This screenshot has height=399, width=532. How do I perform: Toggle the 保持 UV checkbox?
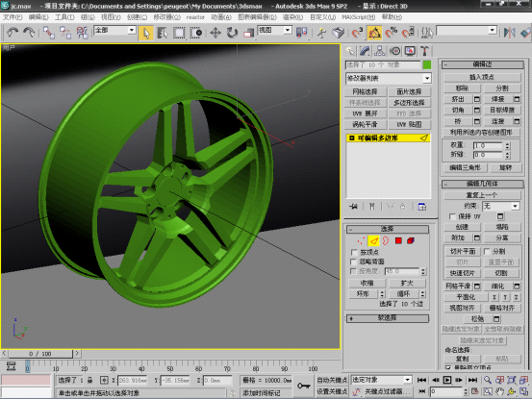point(452,216)
